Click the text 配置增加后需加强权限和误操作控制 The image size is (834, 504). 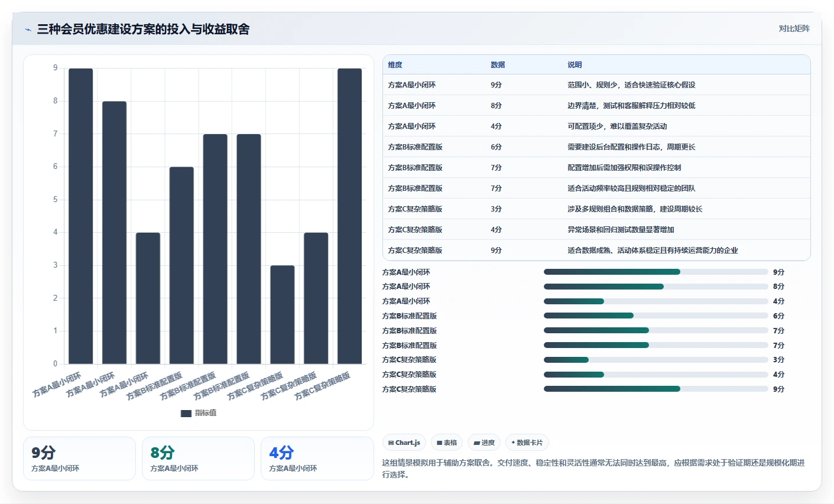624,168
